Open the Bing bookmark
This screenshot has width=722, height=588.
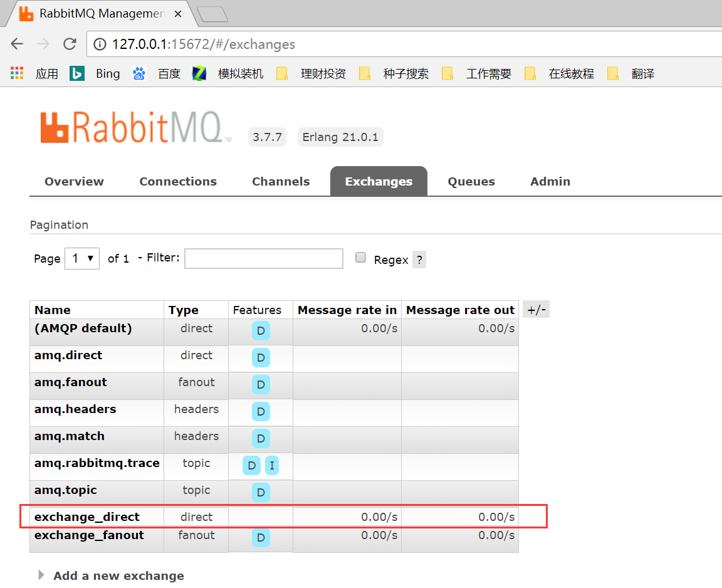click(x=95, y=73)
